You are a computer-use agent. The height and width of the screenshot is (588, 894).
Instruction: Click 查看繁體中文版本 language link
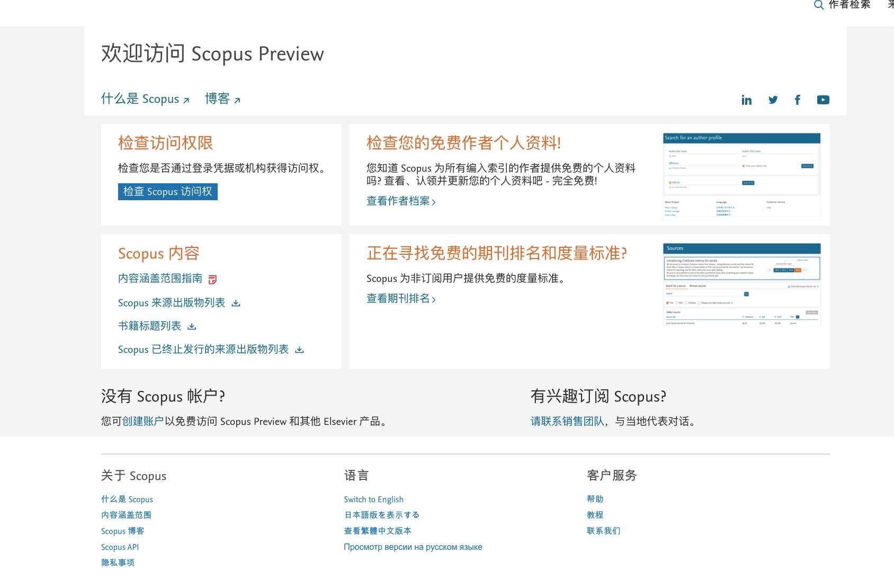pos(378,531)
